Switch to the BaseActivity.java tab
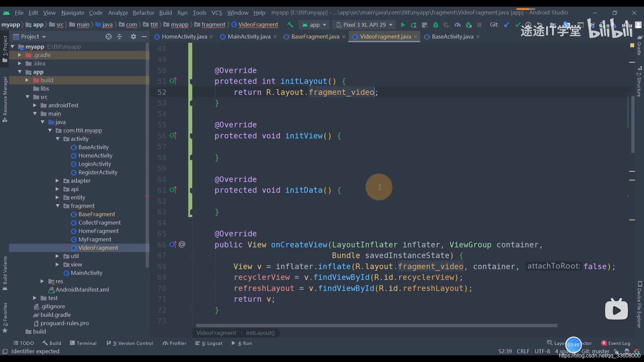The width and height of the screenshot is (644, 362). (x=452, y=37)
